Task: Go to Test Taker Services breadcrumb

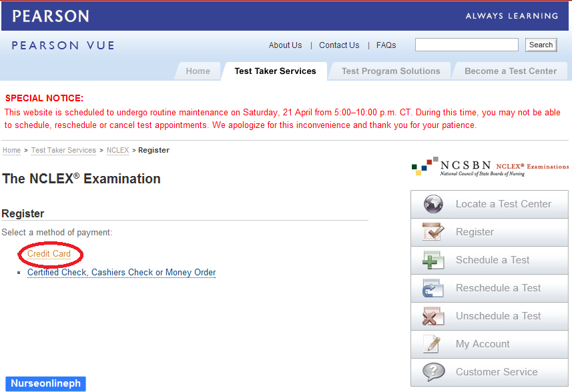Action: (63, 150)
